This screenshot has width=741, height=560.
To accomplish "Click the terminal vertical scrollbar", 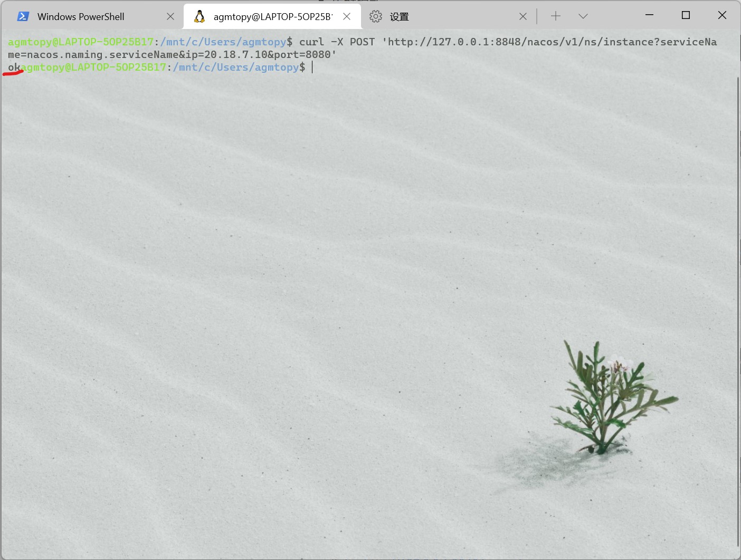I will [x=738, y=311].
